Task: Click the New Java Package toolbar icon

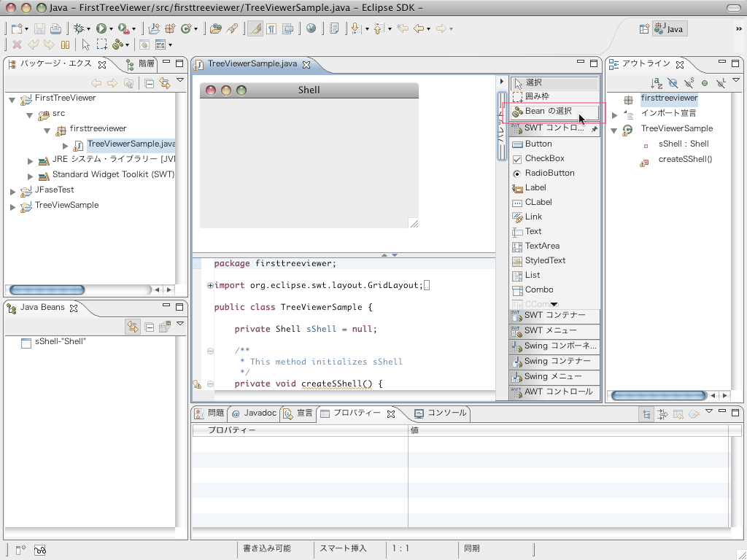Action: point(170,28)
